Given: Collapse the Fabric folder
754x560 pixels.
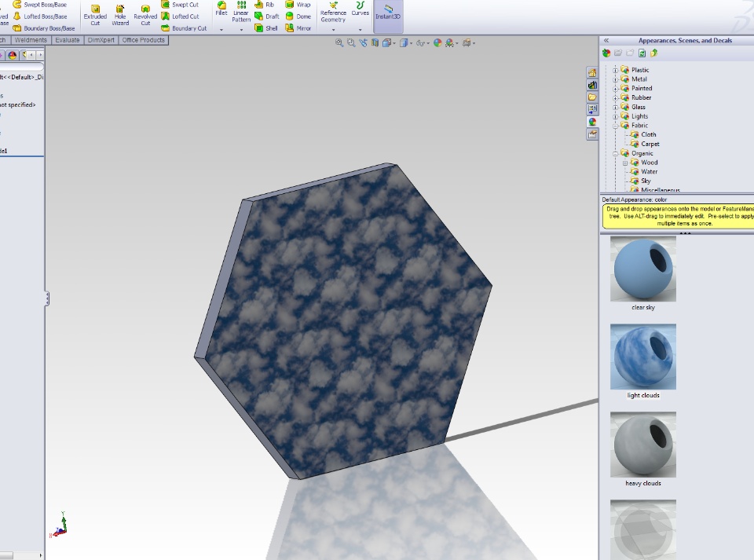Looking at the screenshot, I should (616, 126).
